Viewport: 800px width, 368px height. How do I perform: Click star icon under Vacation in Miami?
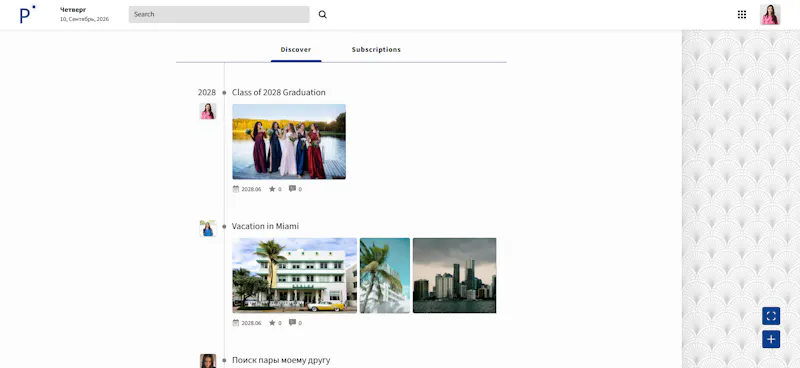pos(272,323)
